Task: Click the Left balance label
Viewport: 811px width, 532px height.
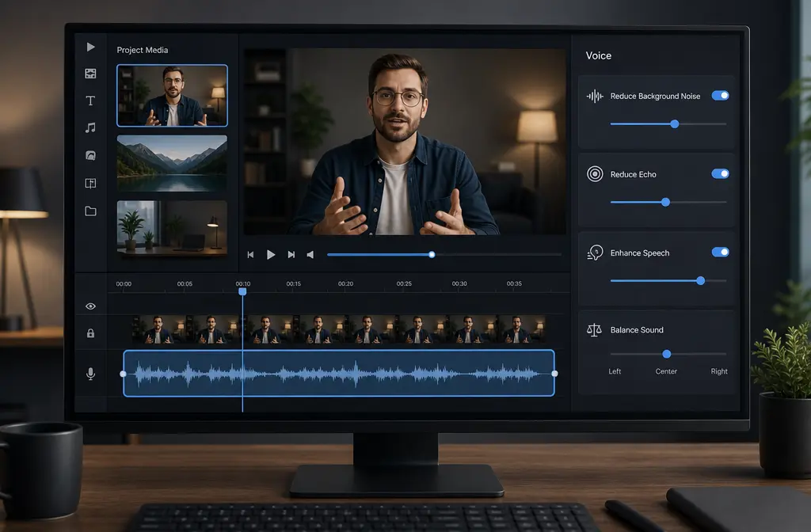Action: [x=615, y=371]
